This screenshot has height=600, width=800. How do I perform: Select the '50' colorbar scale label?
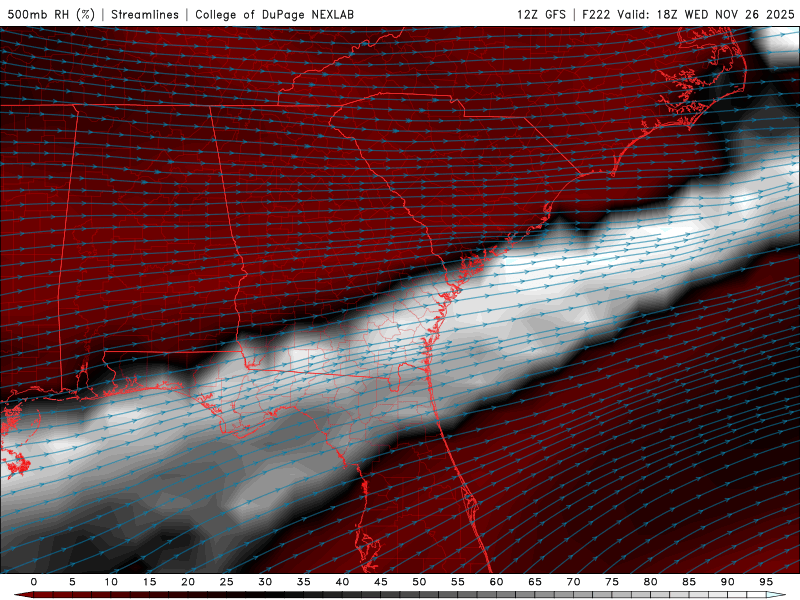(419, 582)
